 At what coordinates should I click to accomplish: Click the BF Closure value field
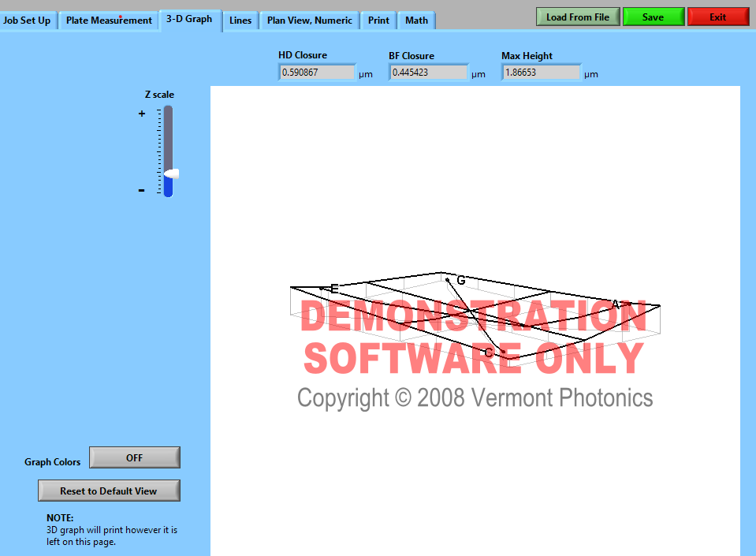[428, 73]
